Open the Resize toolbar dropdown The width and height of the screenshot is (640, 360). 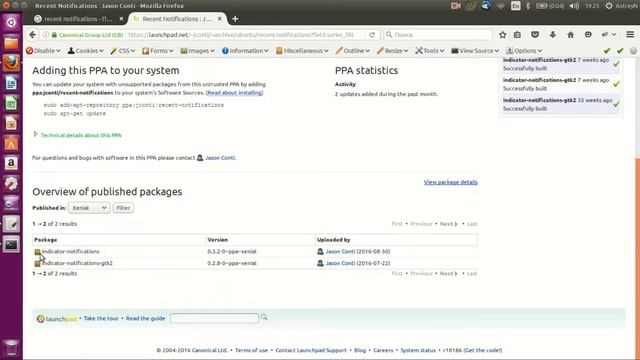(x=392, y=51)
